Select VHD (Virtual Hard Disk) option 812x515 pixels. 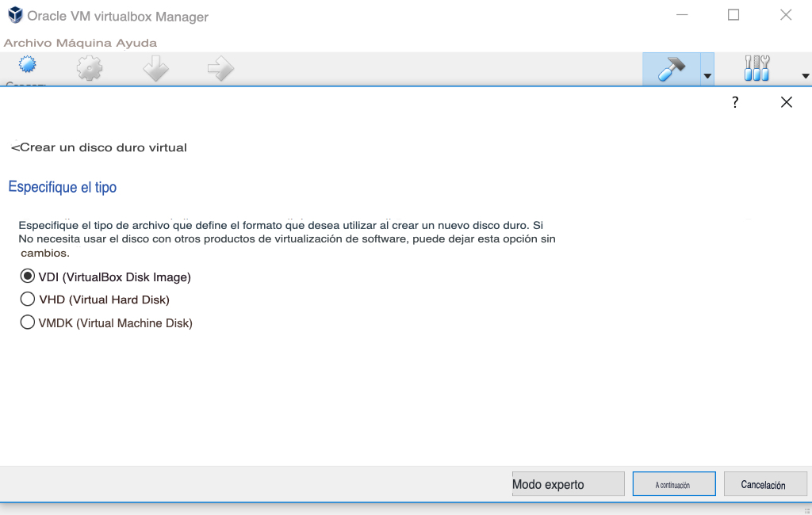95,299
